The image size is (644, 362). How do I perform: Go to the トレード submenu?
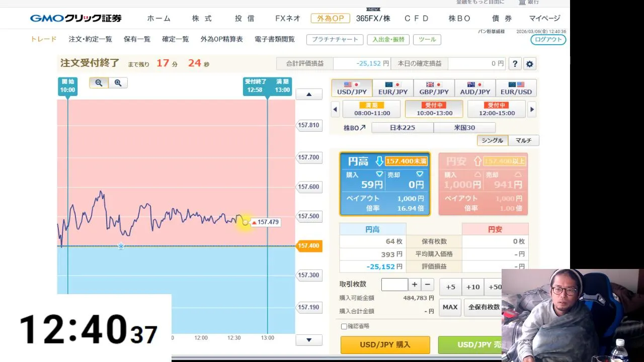pyautogui.click(x=44, y=39)
